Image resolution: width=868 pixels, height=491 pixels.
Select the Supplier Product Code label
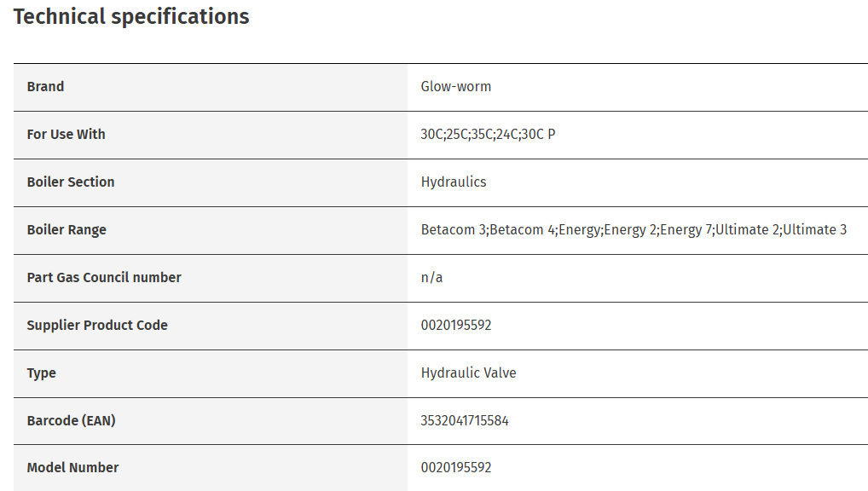[97, 326]
